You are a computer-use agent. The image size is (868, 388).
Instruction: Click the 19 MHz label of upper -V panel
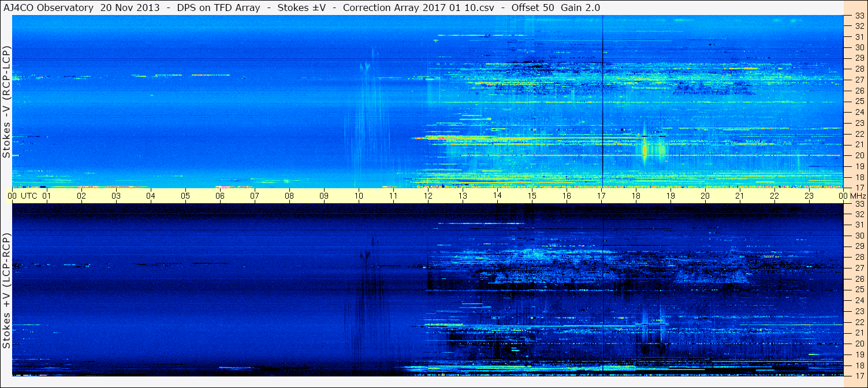coord(859,166)
